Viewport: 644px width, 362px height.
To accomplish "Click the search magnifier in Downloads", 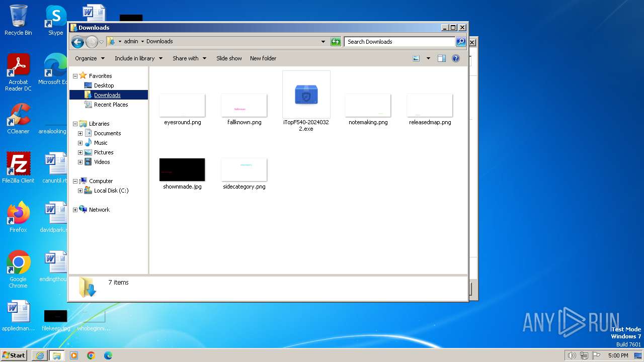I will (x=461, y=42).
